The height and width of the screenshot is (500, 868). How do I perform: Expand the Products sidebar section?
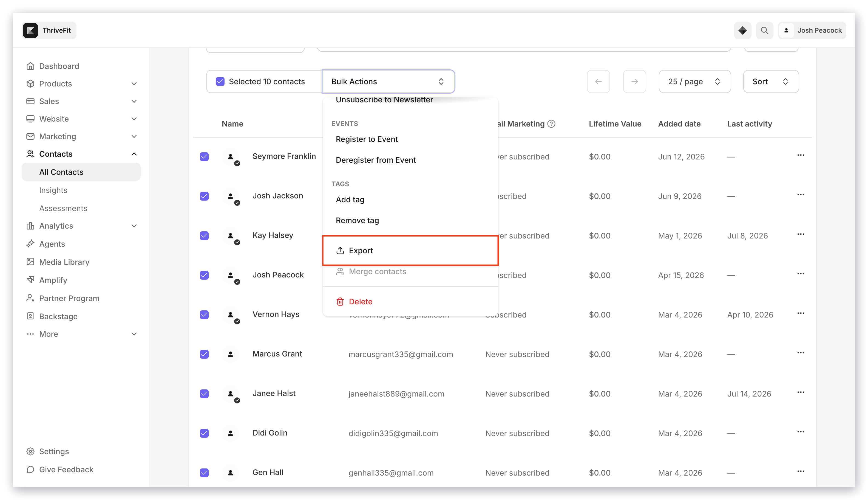[134, 83]
